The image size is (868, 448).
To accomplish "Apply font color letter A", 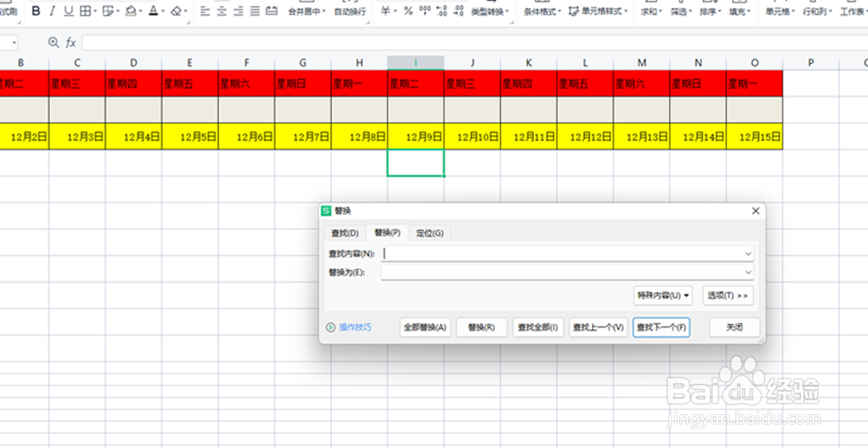I will [x=153, y=11].
